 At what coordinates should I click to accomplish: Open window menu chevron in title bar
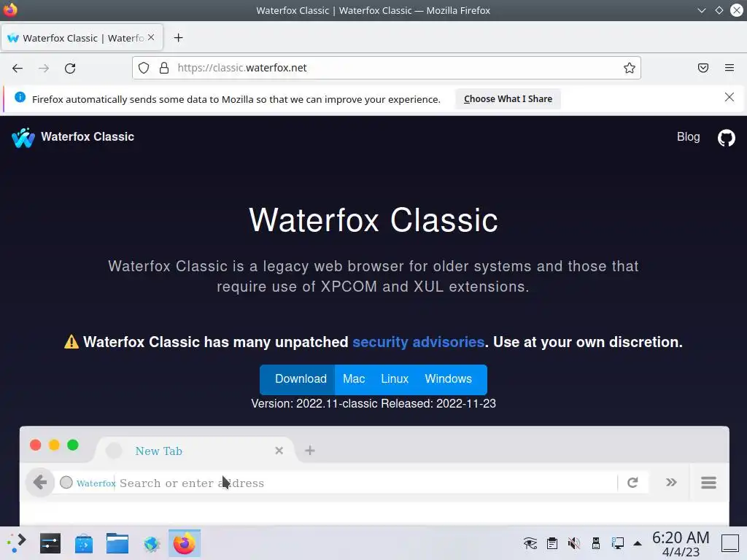(x=701, y=10)
